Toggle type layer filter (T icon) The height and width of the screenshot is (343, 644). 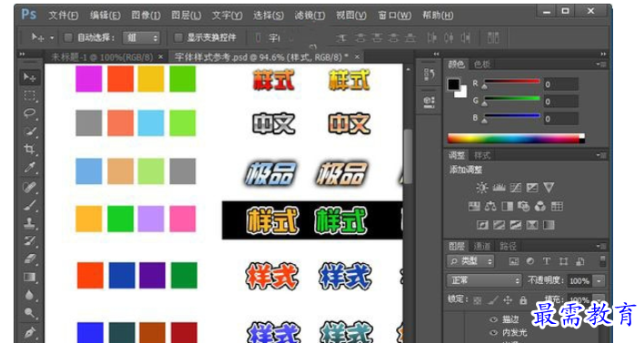coord(547,261)
